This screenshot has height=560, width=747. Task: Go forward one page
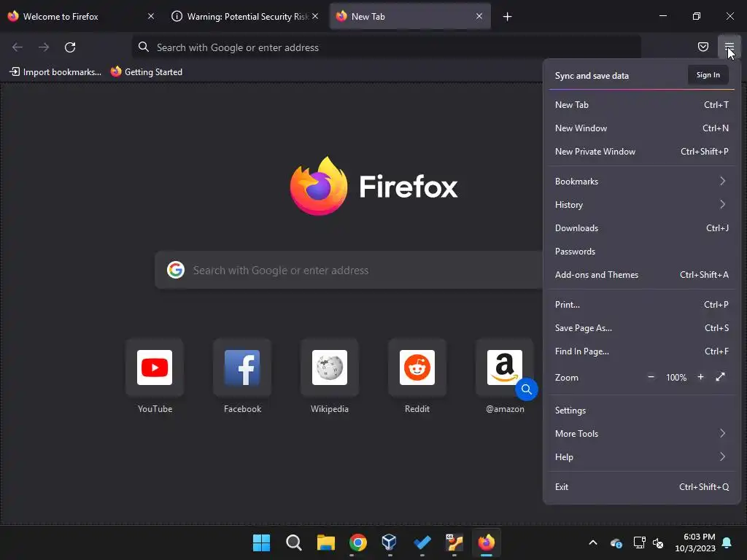[44, 47]
